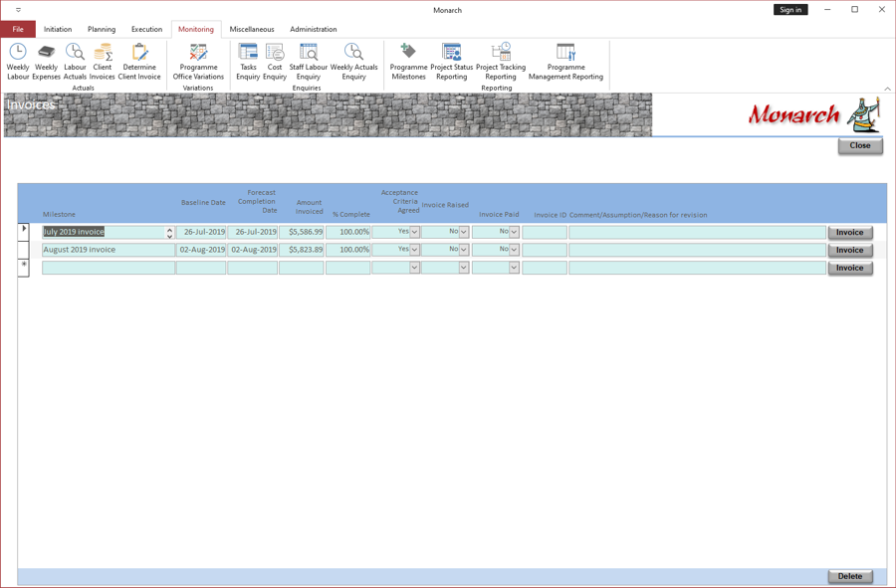
Task: Open Acceptance Criteria dropdown for July 2019 invoice
Action: (x=415, y=232)
